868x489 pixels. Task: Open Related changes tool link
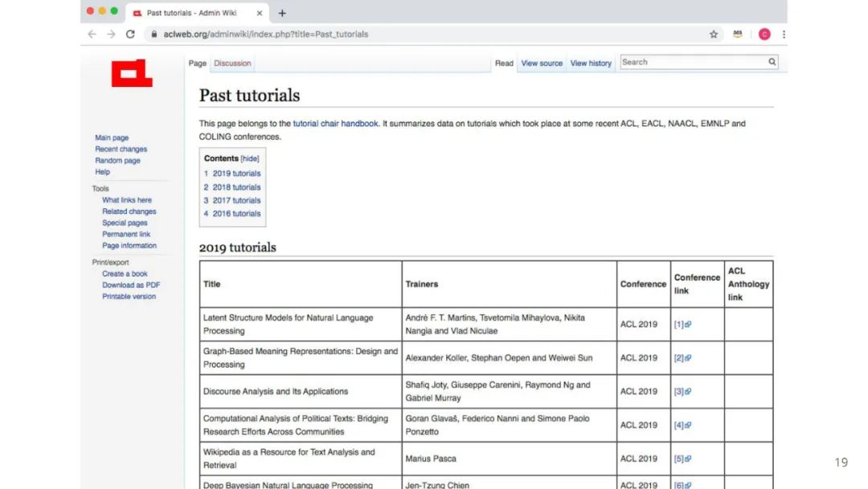point(129,212)
